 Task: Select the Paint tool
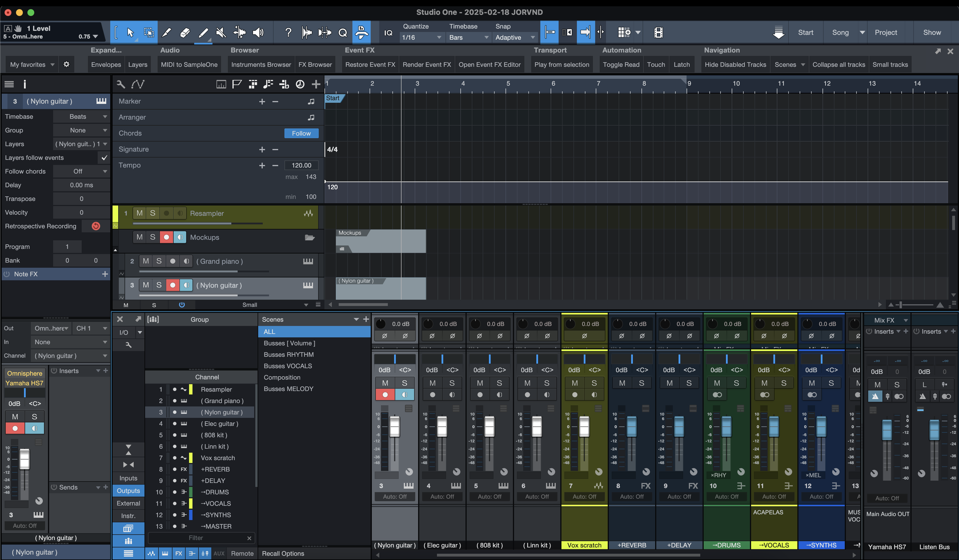[x=203, y=32]
